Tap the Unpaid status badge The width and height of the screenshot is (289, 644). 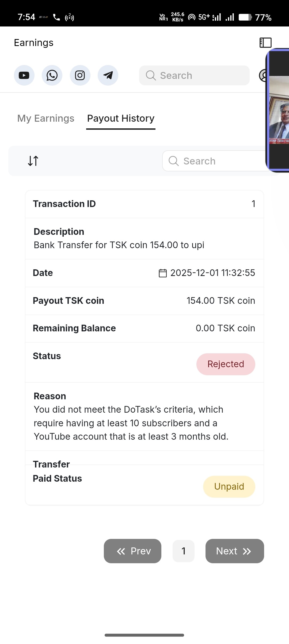click(x=229, y=486)
